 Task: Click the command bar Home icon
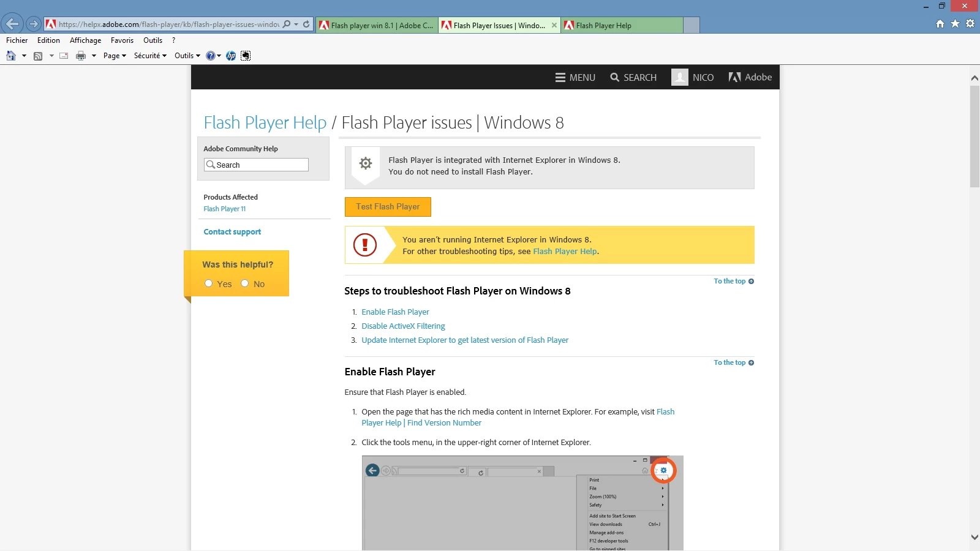click(x=10, y=56)
